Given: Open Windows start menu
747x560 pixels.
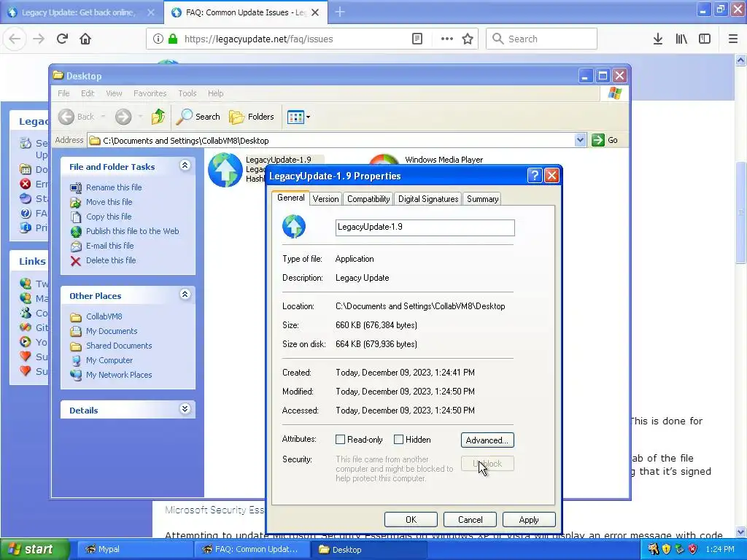Looking at the screenshot, I should [x=34, y=549].
